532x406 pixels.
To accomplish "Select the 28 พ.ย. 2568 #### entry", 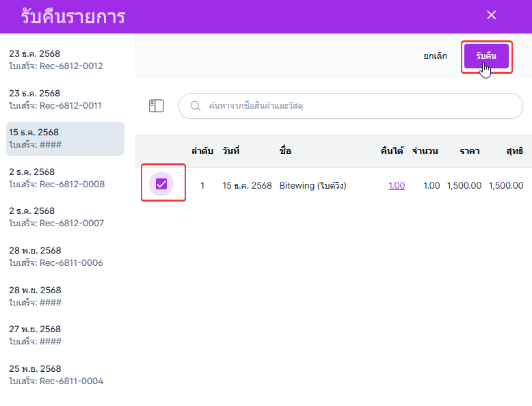I will coord(65,296).
